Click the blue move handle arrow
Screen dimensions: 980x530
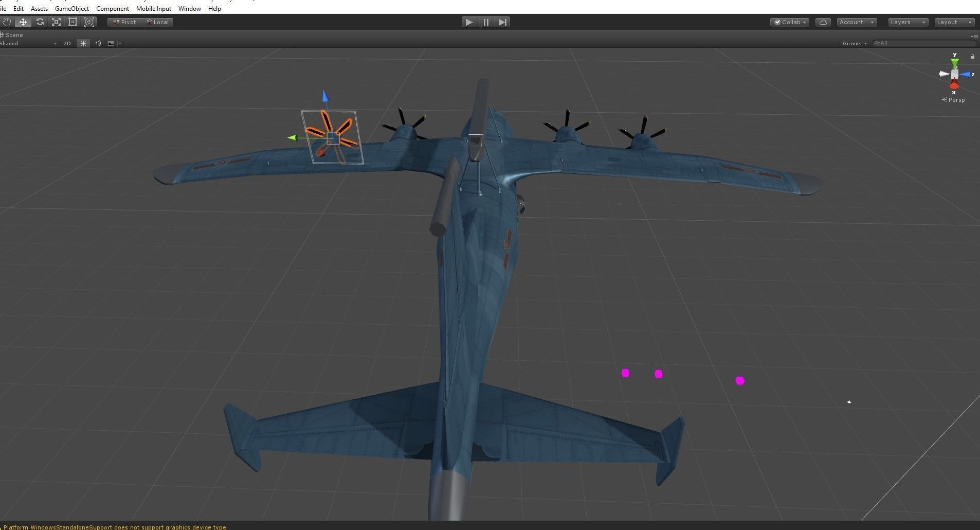pyautogui.click(x=325, y=96)
